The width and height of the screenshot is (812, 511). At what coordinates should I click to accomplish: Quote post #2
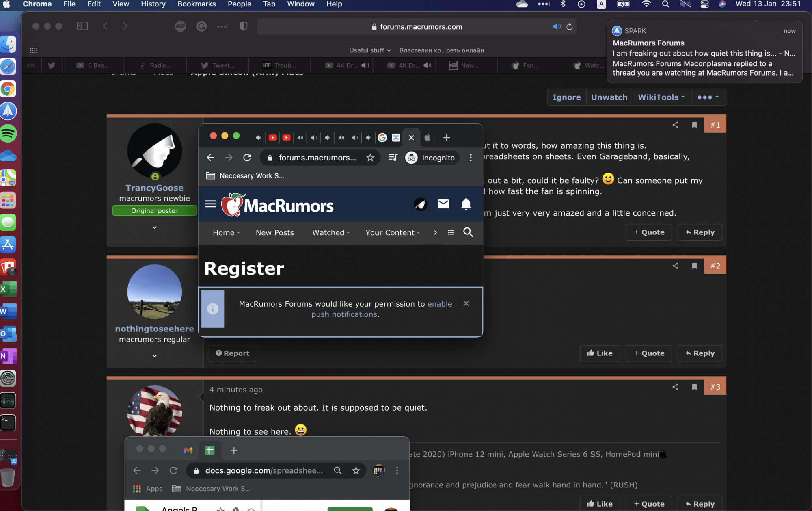point(649,353)
